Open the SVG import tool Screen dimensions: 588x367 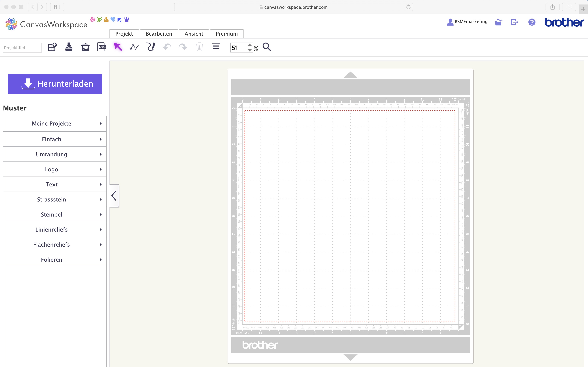(x=101, y=47)
